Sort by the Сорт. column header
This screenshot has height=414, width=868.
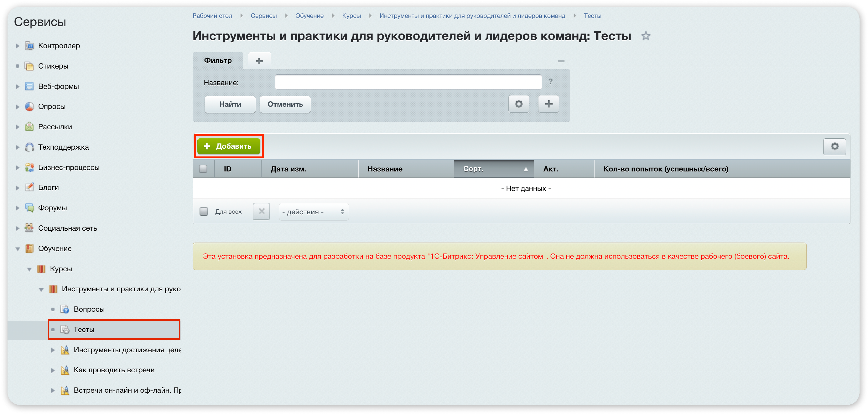(494, 169)
